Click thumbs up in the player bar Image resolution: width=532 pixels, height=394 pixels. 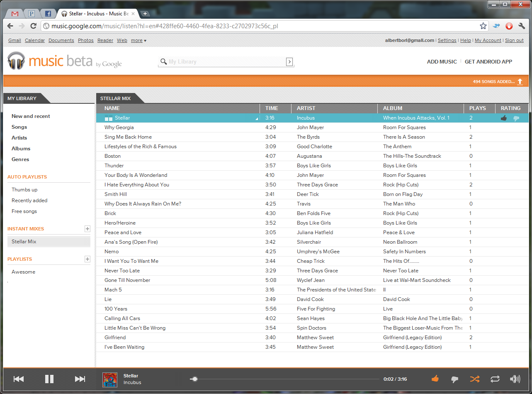click(435, 379)
